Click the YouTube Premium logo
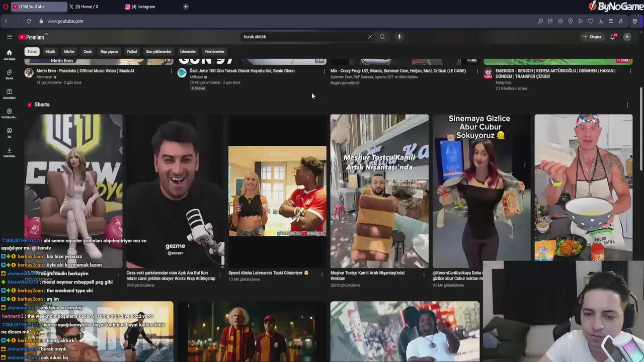This screenshot has height=362, width=644. [x=32, y=37]
